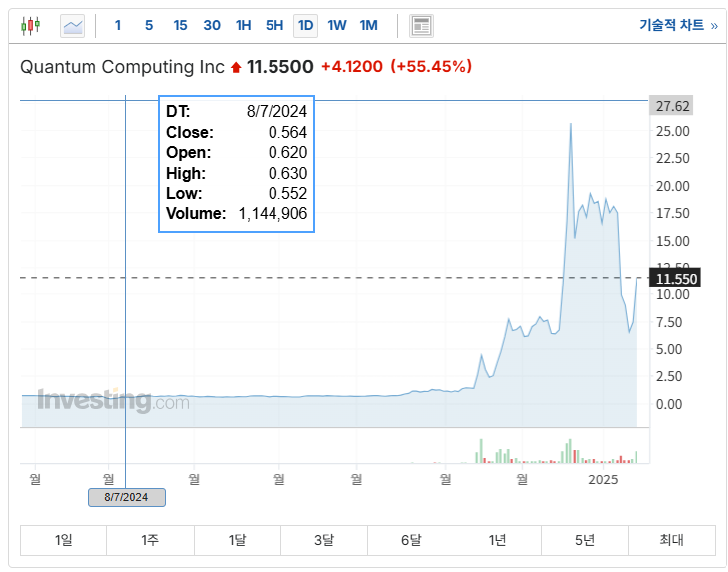Click the 0.564 close value in the tooltip
728x572 pixels.
287,132
